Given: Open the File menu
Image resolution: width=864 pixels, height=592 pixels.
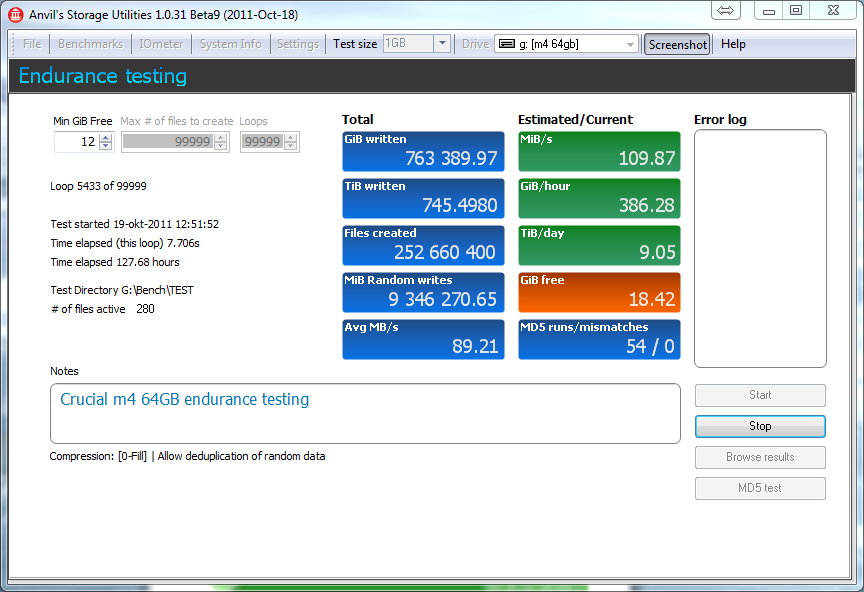Looking at the screenshot, I should 32,44.
